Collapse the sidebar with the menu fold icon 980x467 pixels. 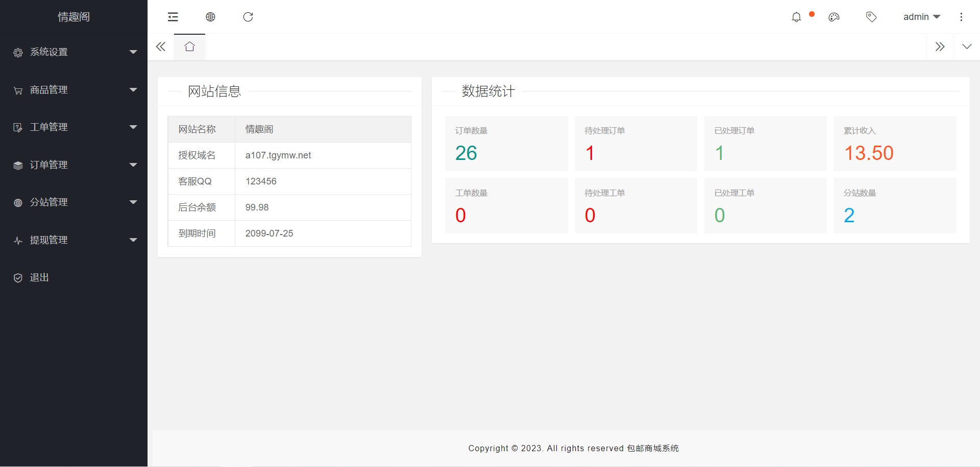click(x=173, y=17)
